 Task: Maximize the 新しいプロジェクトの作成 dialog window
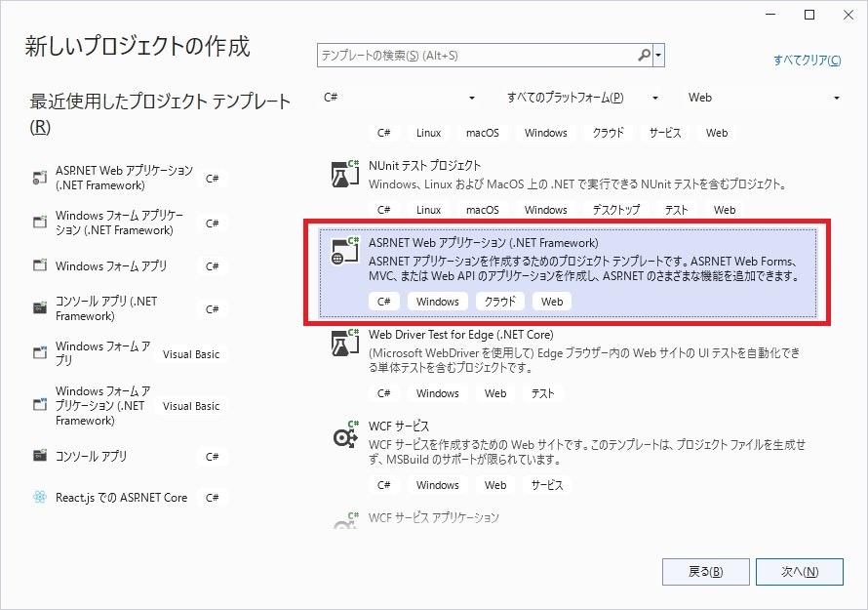809,15
